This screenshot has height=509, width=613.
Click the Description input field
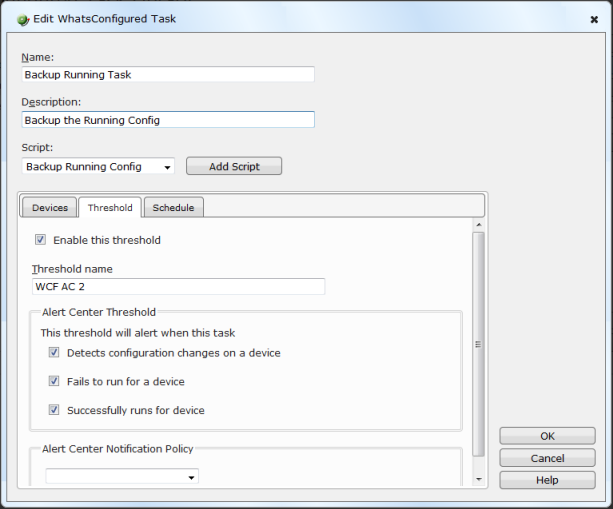pyautogui.click(x=168, y=120)
